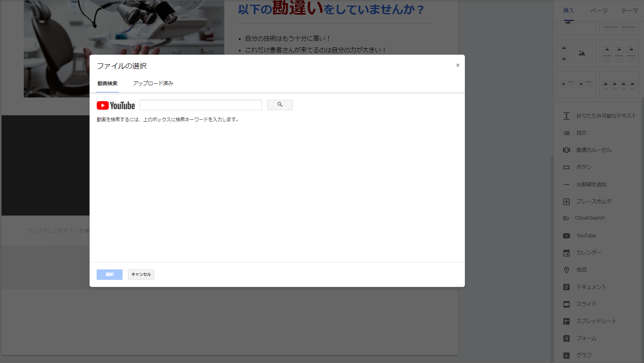The width and height of the screenshot is (644, 363).
Task: Select YouTube label in the insert sidebar
Action: click(586, 236)
